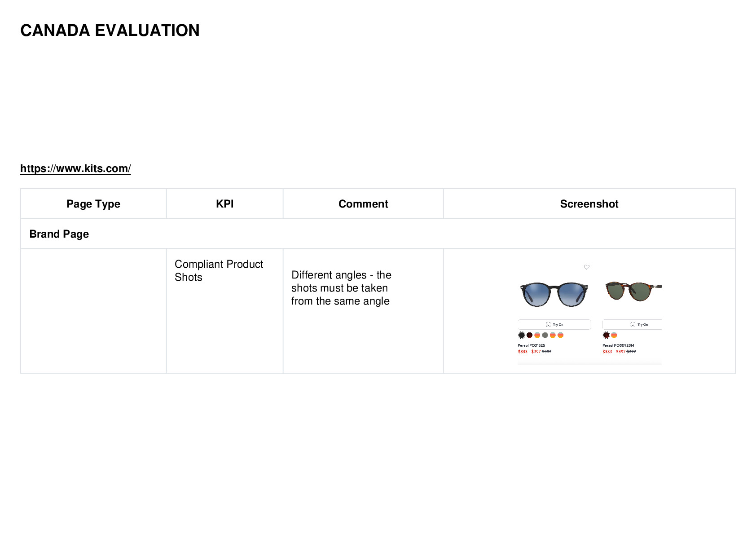This screenshot has height=535, width=756.
Task: Click the tortoise green-lens sunglasses image
Action: tap(633, 291)
